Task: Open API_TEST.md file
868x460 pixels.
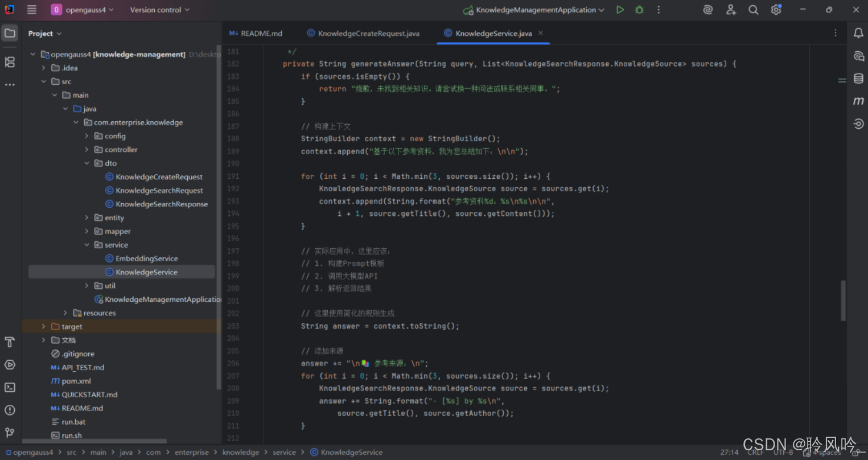Action: pos(77,367)
